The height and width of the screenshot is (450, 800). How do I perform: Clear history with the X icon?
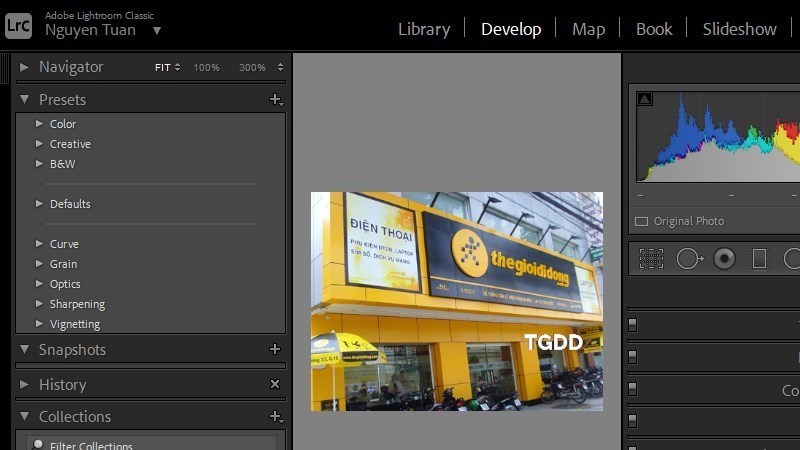click(x=275, y=384)
